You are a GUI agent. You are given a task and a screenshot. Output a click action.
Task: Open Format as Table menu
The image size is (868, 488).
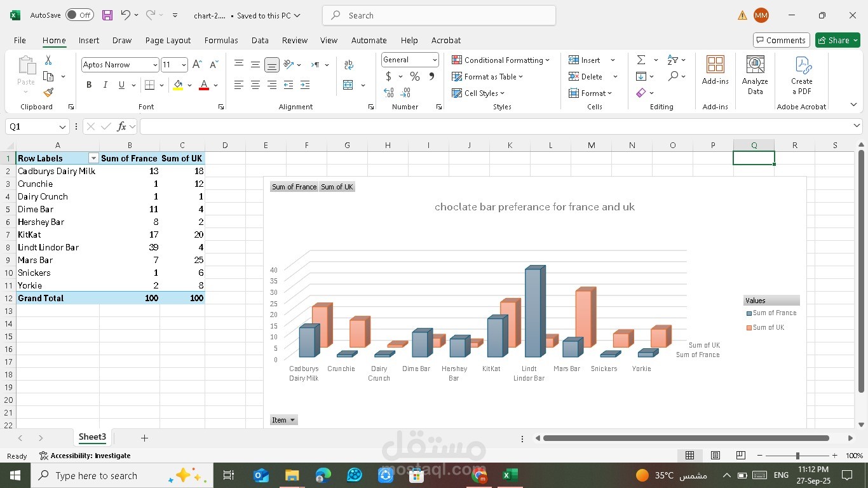point(487,76)
